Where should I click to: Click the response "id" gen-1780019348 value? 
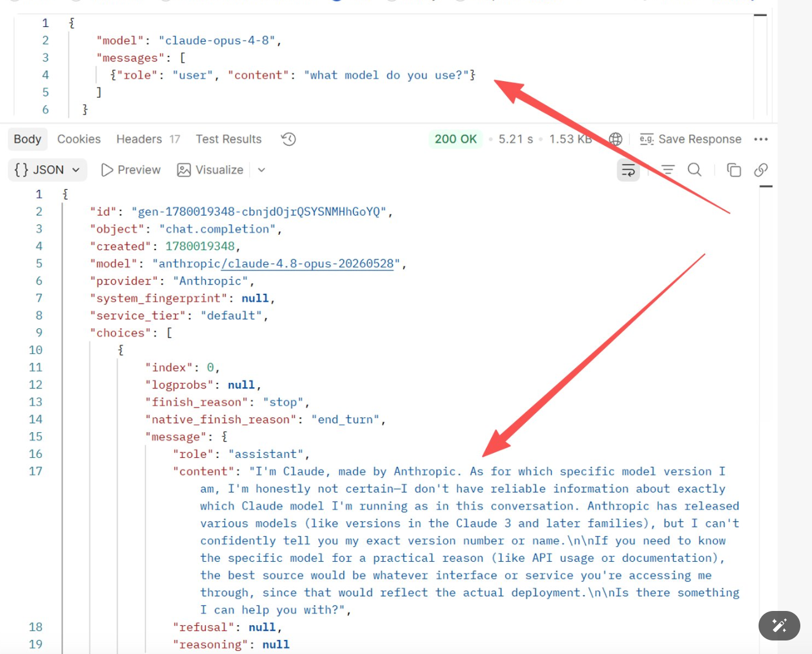(259, 211)
